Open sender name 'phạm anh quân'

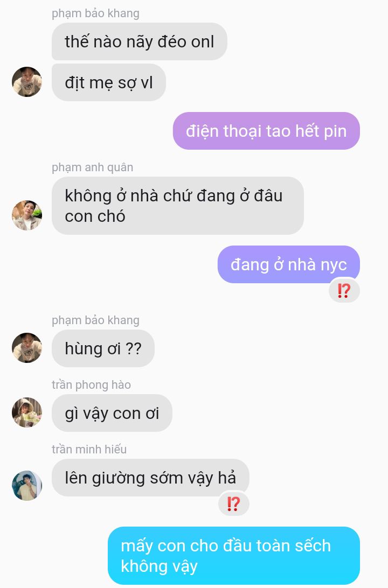[x=92, y=167]
